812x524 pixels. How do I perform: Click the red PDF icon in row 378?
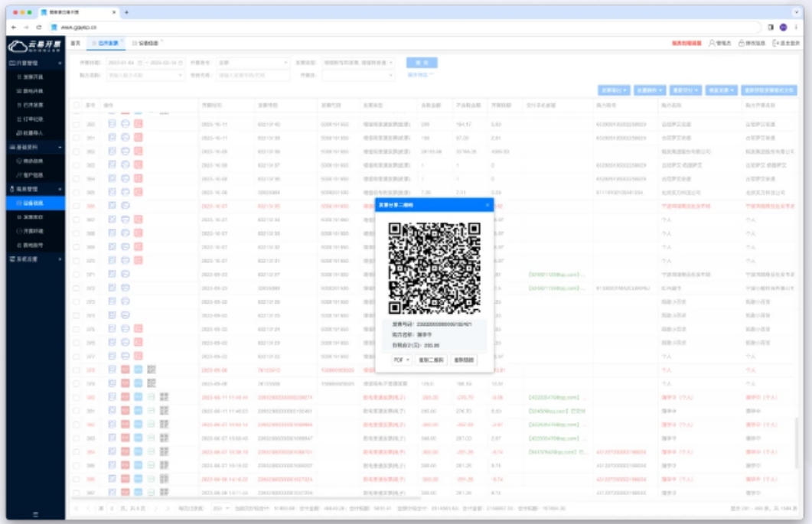tap(126, 369)
